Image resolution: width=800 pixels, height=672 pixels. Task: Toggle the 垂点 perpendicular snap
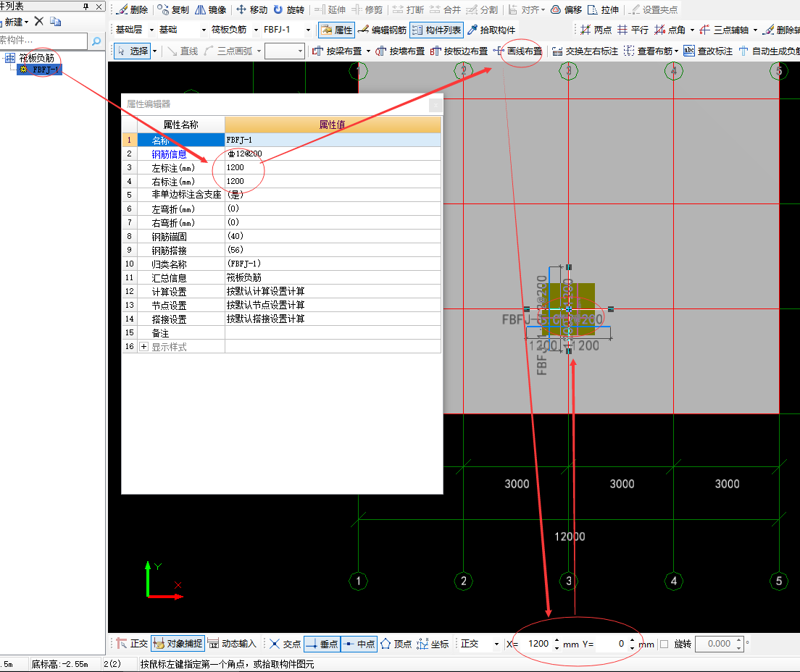[x=322, y=643]
